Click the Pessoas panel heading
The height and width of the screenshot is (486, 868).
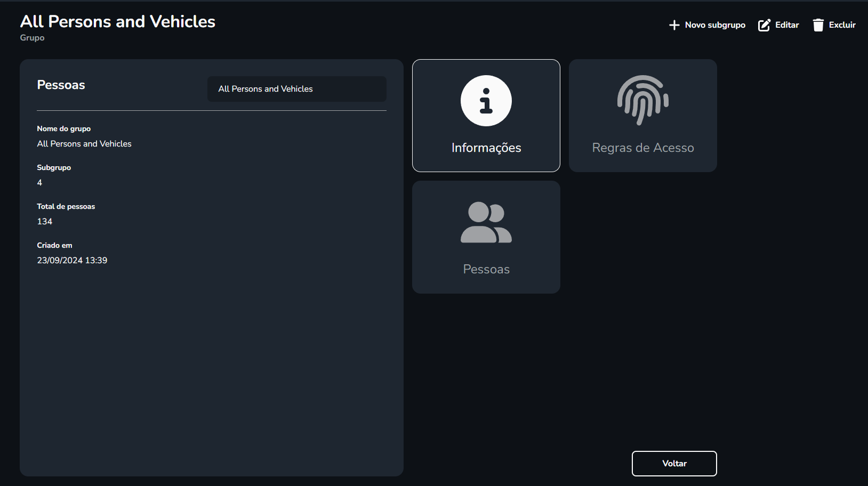point(61,85)
